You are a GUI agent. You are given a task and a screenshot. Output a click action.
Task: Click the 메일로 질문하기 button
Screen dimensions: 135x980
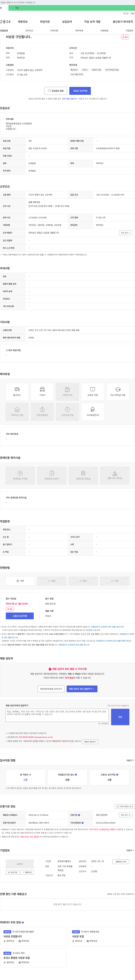click(x=90, y=741)
